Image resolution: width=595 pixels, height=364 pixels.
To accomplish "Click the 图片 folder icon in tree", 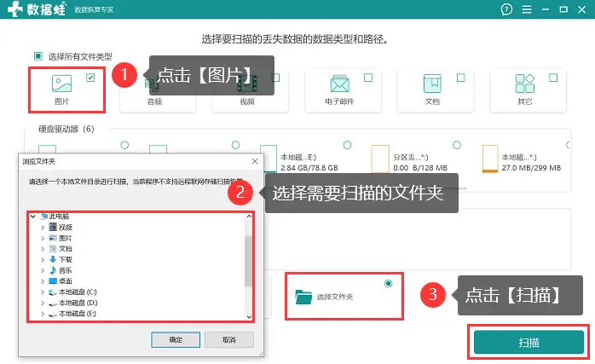I will [x=53, y=238].
